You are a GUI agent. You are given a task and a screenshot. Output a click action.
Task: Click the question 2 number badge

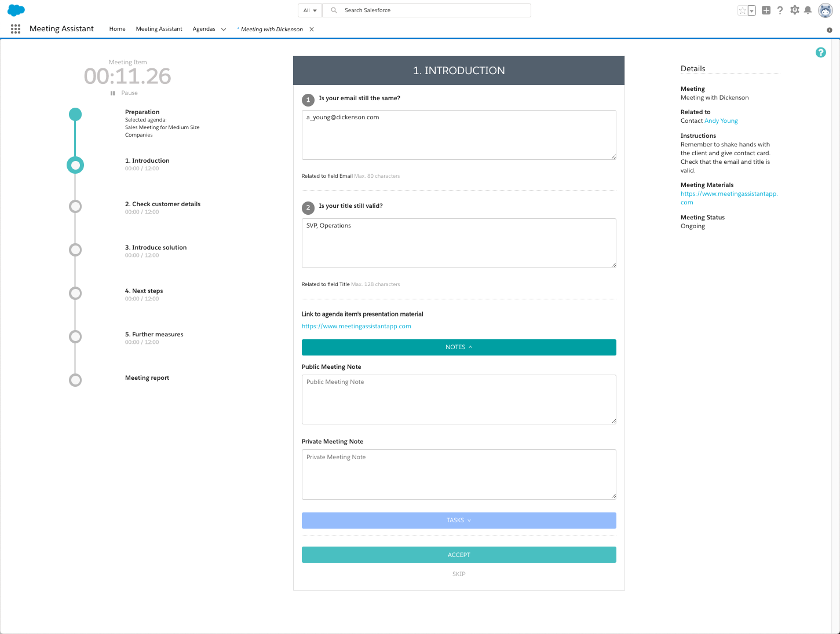308,207
